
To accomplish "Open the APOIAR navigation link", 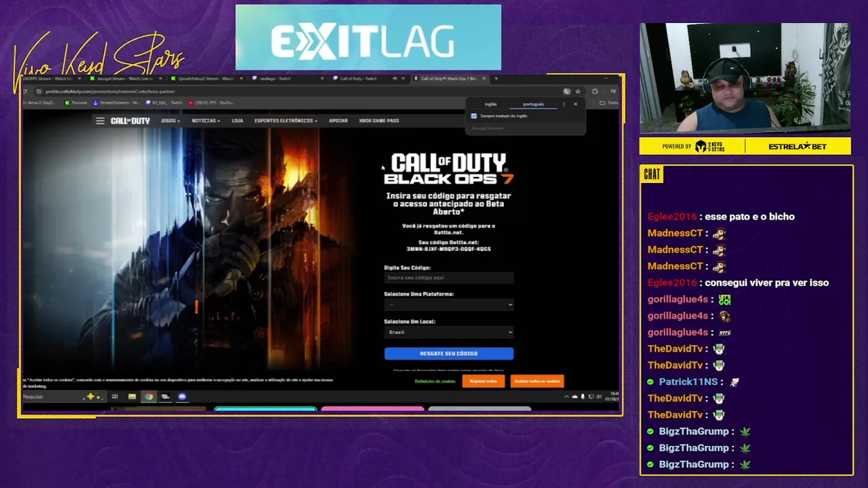I will click(338, 121).
